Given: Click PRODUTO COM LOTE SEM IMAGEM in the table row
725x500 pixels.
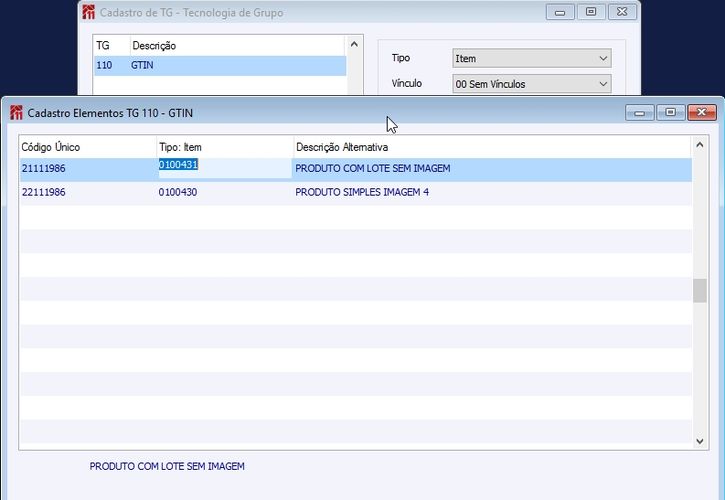Looking at the screenshot, I should [x=373, y=168].
